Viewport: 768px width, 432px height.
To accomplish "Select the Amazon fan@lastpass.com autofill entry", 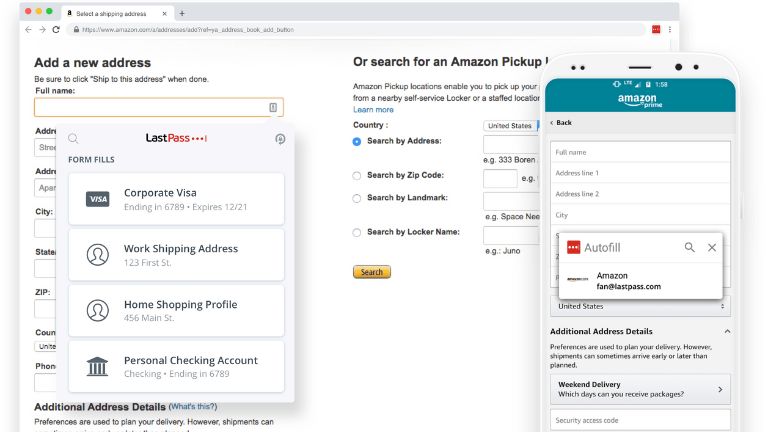I will (640, 281).
